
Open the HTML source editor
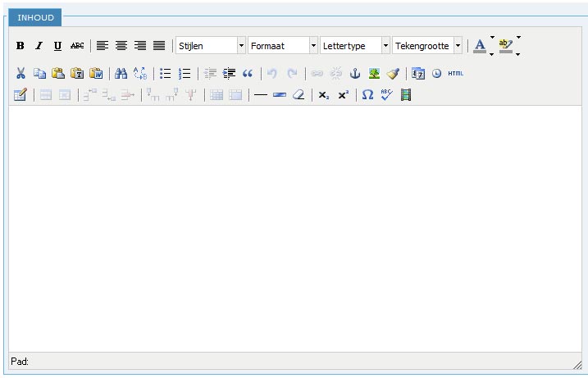click(456, 73)
